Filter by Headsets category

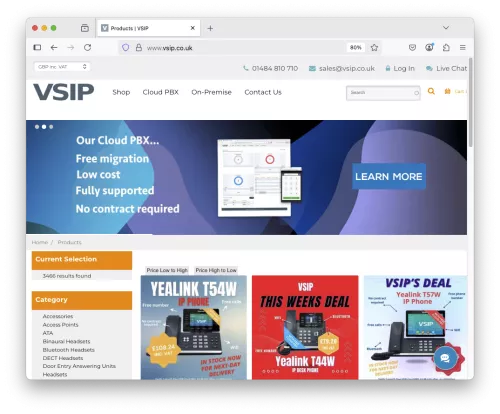55,374
